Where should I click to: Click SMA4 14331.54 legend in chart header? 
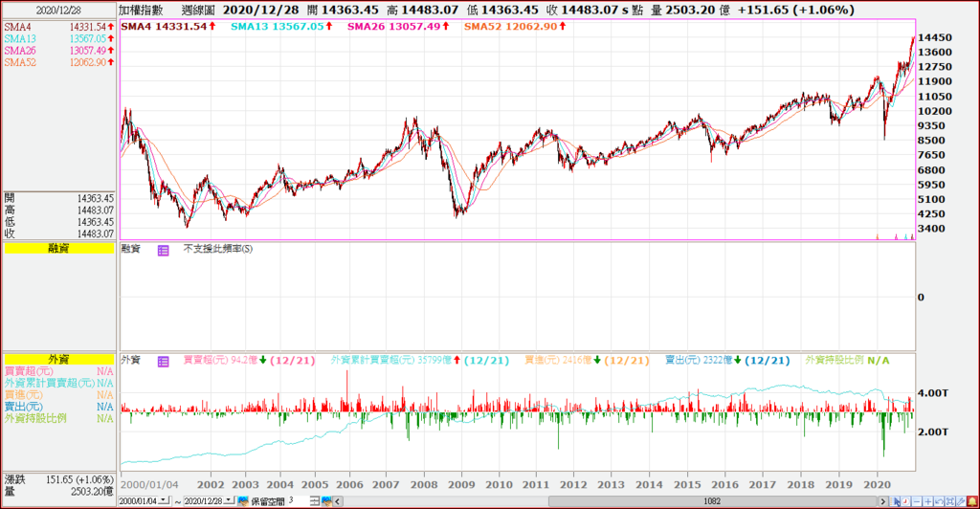pyautogui.click(x=168, y=26)
